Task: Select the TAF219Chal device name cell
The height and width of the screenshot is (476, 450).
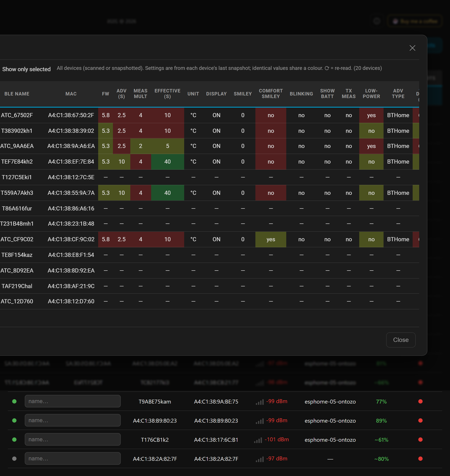Action: (x=17, y=286)
